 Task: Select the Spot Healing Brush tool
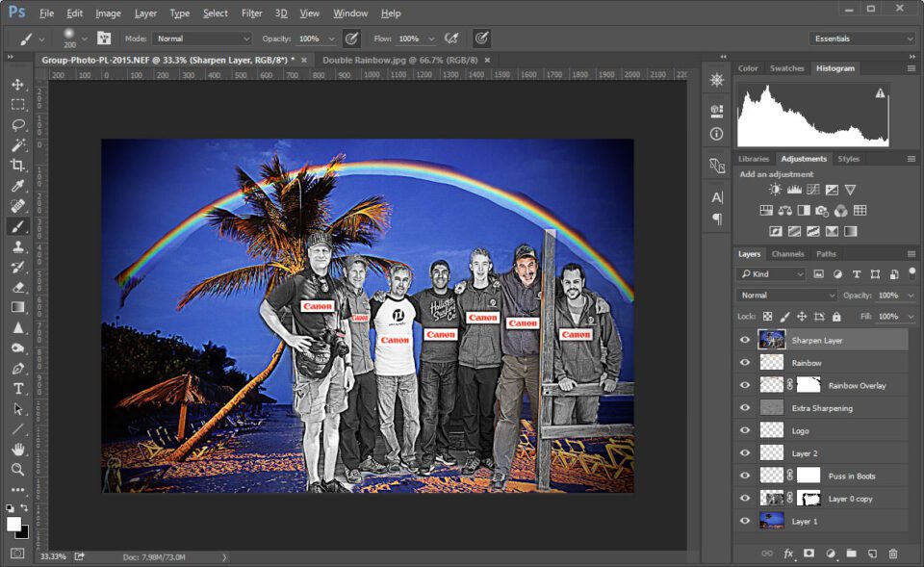[17, 206]
